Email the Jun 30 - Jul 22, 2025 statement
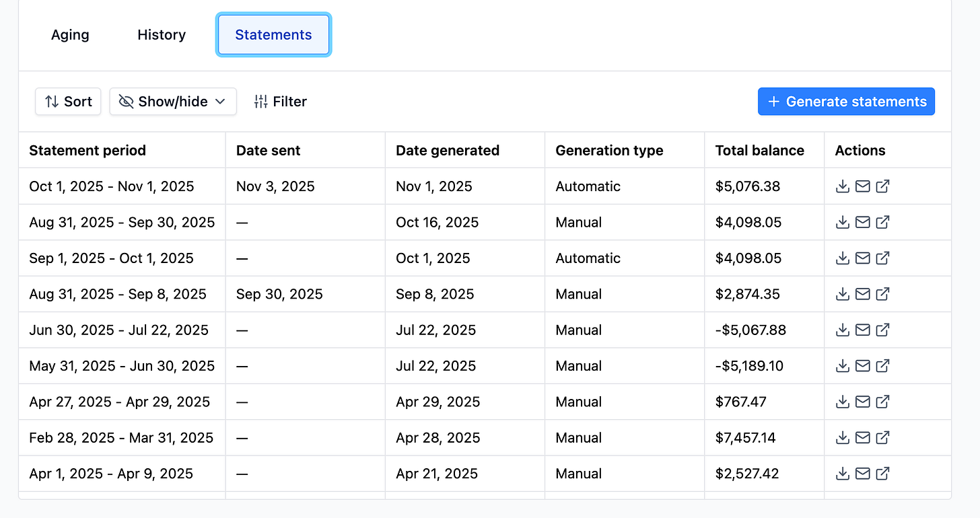 pyautogui.click(x=862, y=330)
